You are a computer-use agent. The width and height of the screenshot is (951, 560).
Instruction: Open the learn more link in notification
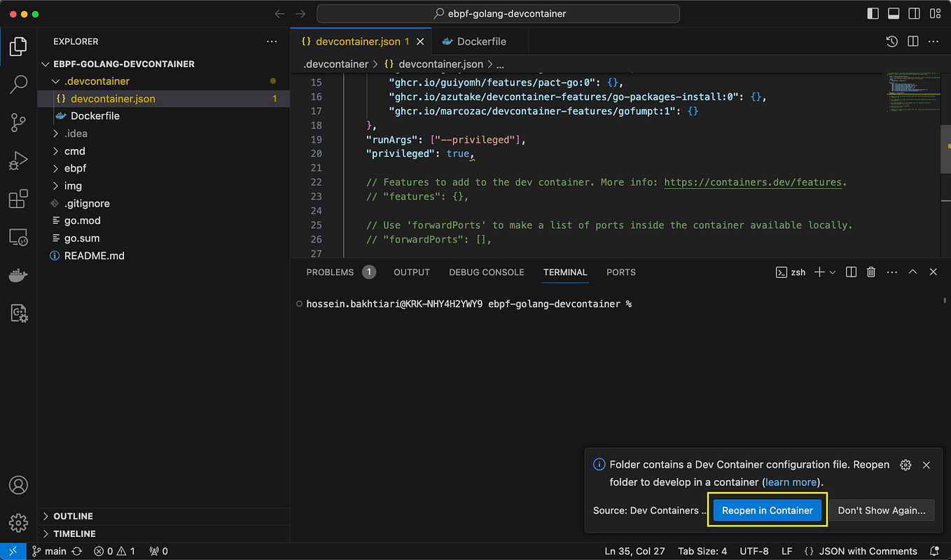[x=790, y=482]
